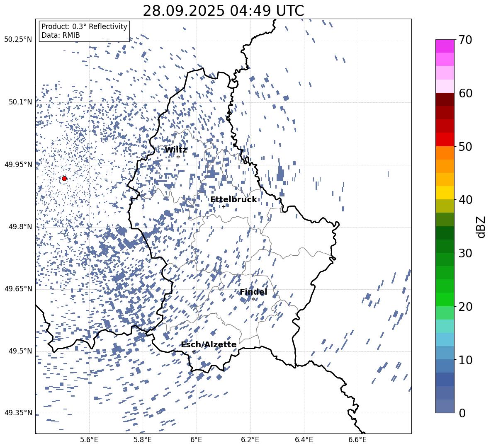Click the Esch/Alzette station cross marker

(194, 351)
